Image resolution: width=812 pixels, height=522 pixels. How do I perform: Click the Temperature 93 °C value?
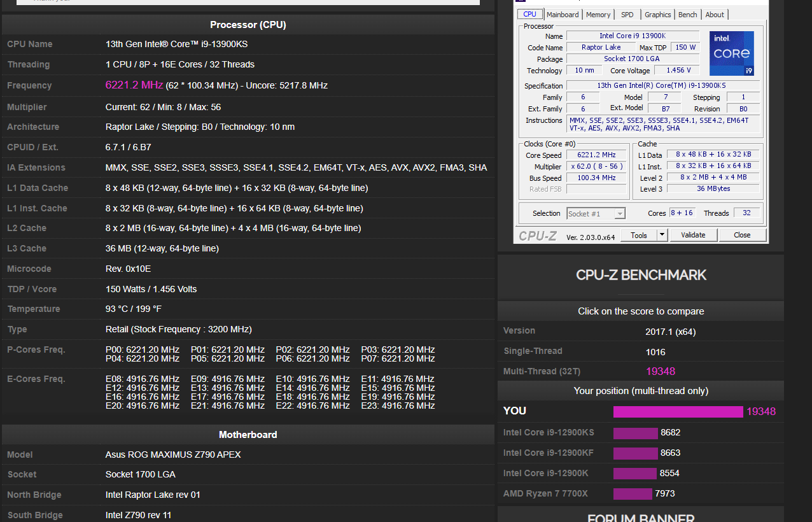tap(134, 309)
